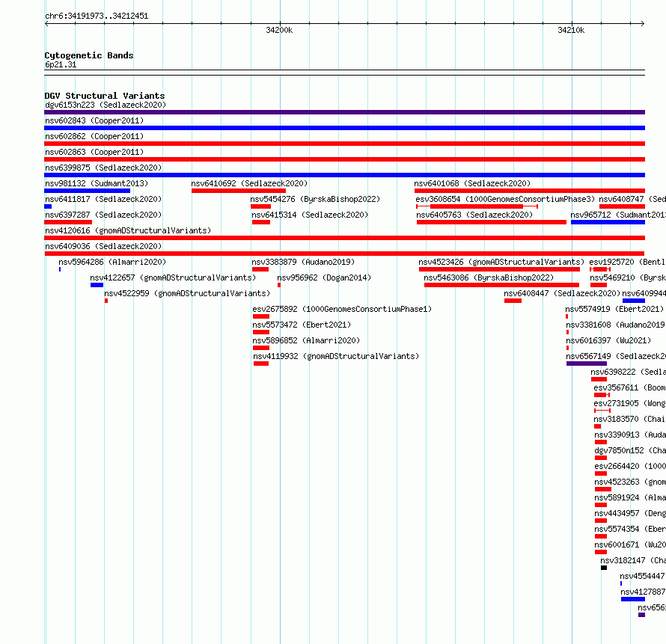The width and height of the screenshot is (666, 644).
Task: Click the 6p21.31 cytogenetic band label
Action: click(61, 64)
